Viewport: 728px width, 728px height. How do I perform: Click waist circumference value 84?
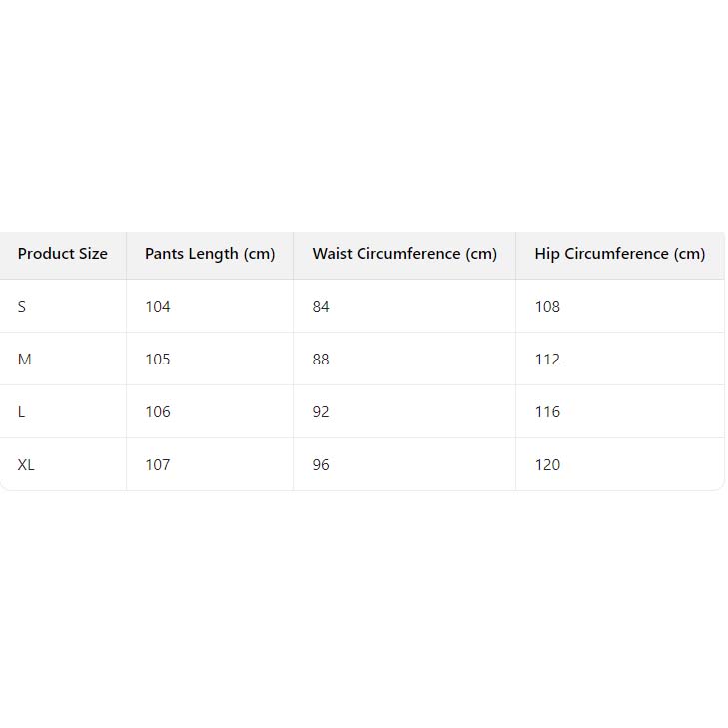click(x=321, y=307)
